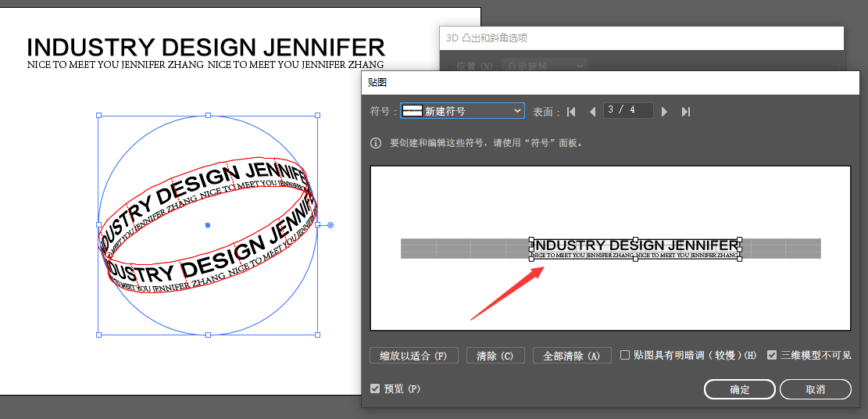Image resolution: width=868 pixels, height=419 pixels.
Task: Jump to first surface arrow
Action: pos(571,112)
